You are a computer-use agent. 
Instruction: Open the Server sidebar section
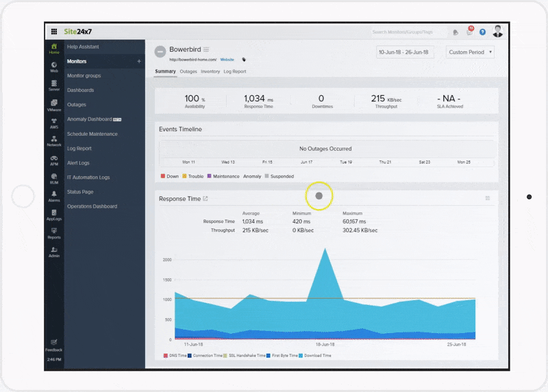pos(54,86)
